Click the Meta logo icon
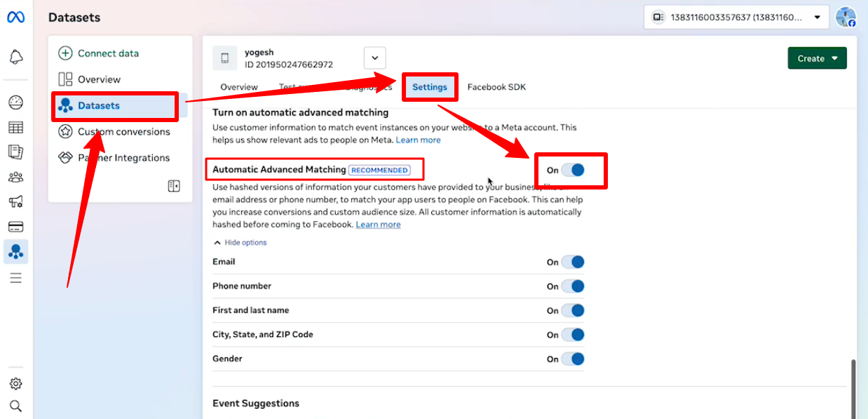Viewport: 868px width, 419px height. (15, 18)
